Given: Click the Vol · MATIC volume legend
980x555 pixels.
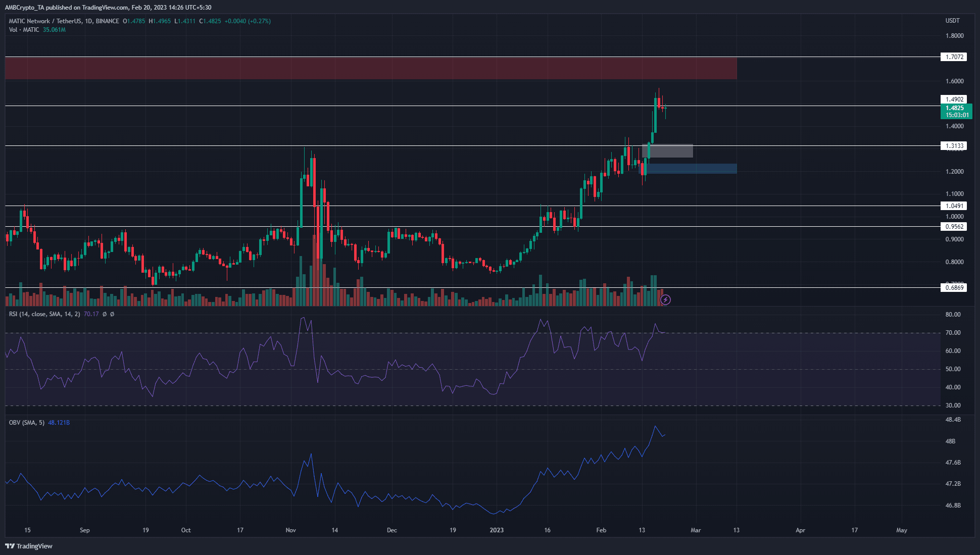Looking at the screenshot, I should (24, 30).
